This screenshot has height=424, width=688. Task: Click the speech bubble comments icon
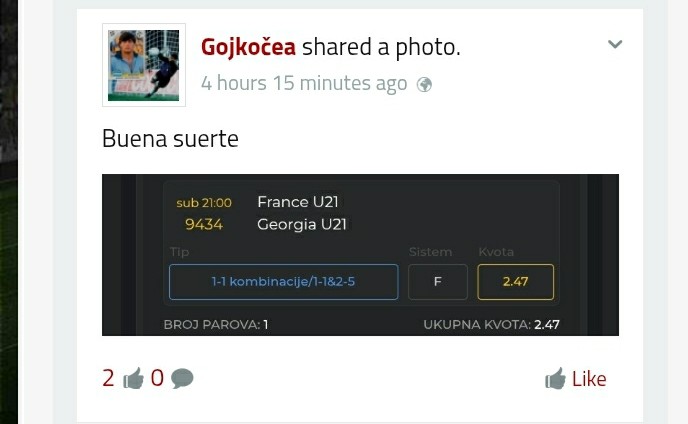[182, 378]
